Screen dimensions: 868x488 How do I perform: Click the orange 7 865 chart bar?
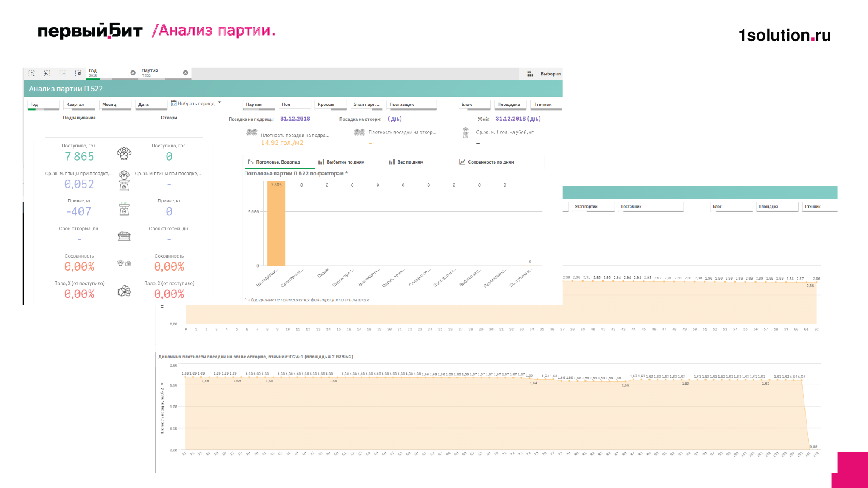[x=276, y=224]
